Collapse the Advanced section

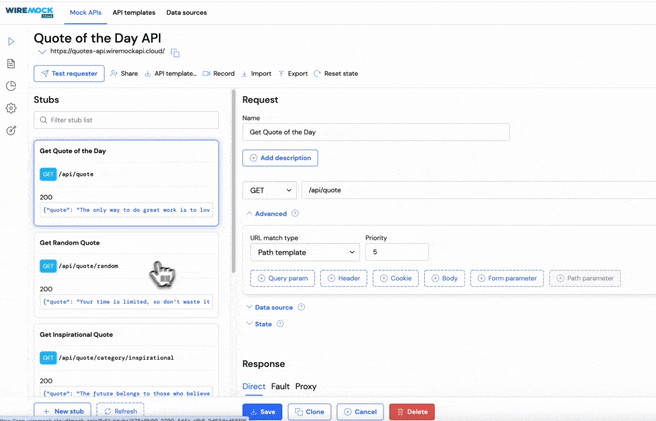pyautogui.click(x=266, y=213)
